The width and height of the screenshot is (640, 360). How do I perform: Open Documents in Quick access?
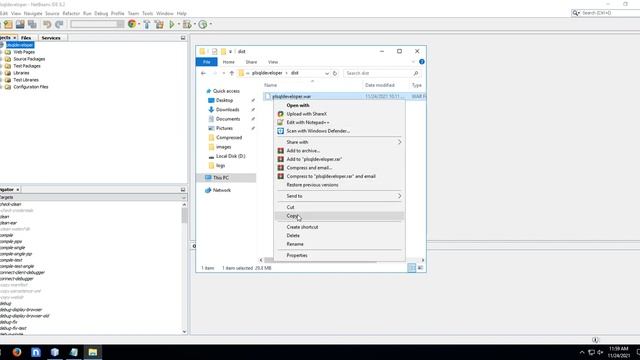click(x=228, y=119)
